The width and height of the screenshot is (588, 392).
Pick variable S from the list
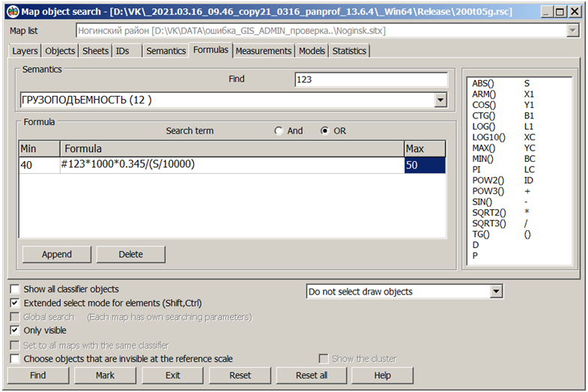[527, 84]
